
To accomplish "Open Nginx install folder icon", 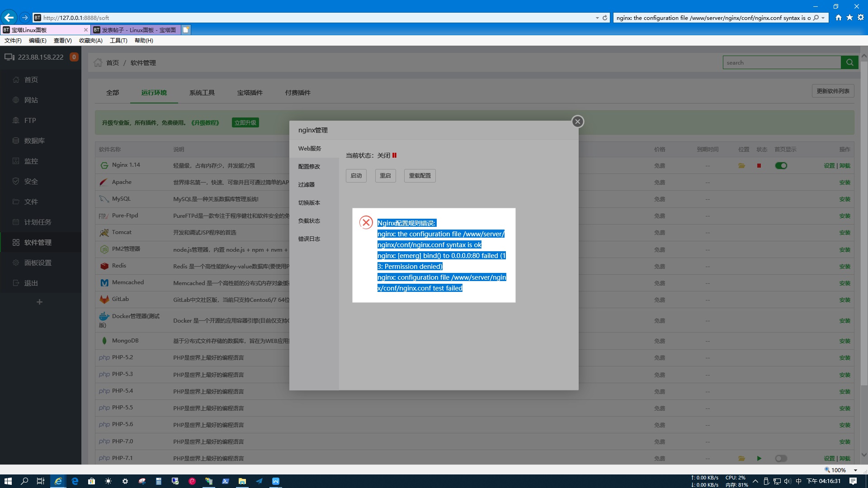I will (741, 166).
